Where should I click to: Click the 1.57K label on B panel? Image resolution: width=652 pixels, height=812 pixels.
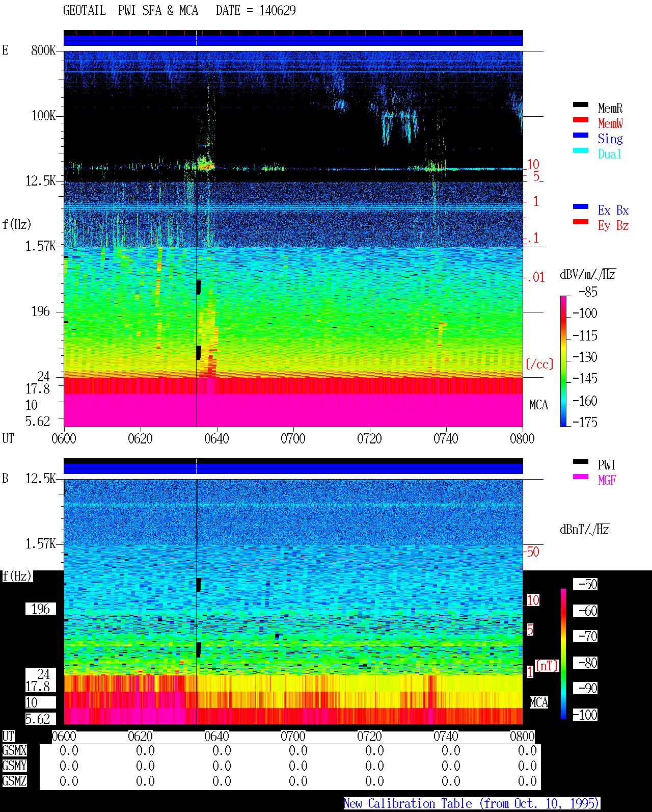click(41, 543)
